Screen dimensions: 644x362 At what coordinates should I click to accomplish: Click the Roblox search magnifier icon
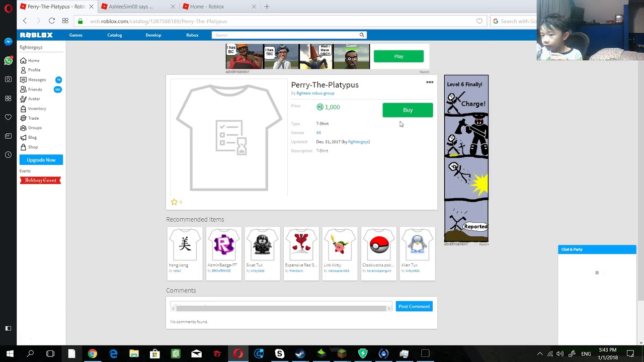point(362,35)
